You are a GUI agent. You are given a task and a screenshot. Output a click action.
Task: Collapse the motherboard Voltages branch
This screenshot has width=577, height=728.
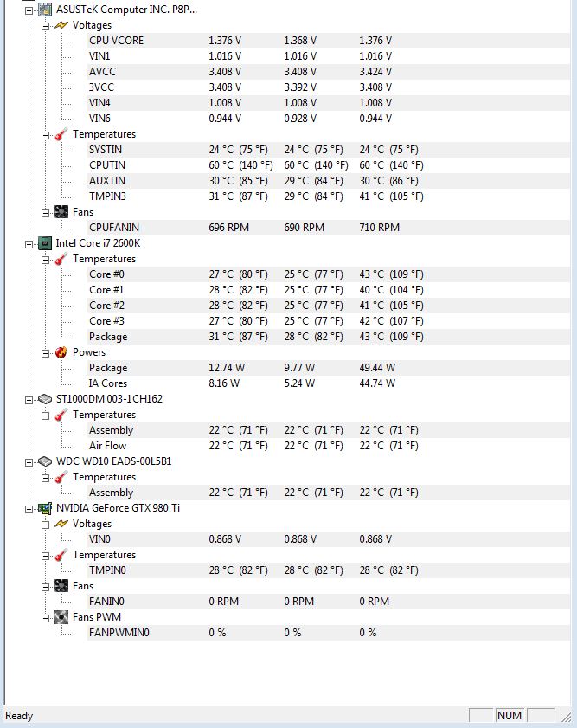pyautogui.click(x=46, y=26)
